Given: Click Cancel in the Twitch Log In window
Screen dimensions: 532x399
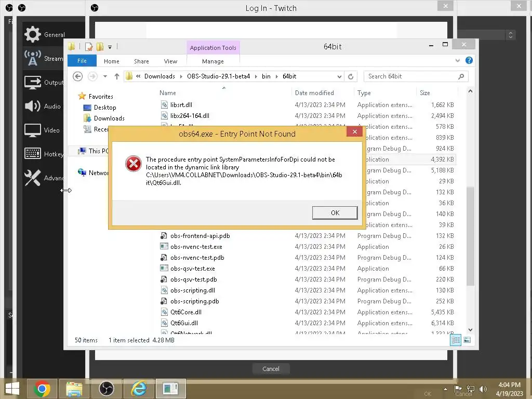Looking at the screenshot, I should pos(271,369).
